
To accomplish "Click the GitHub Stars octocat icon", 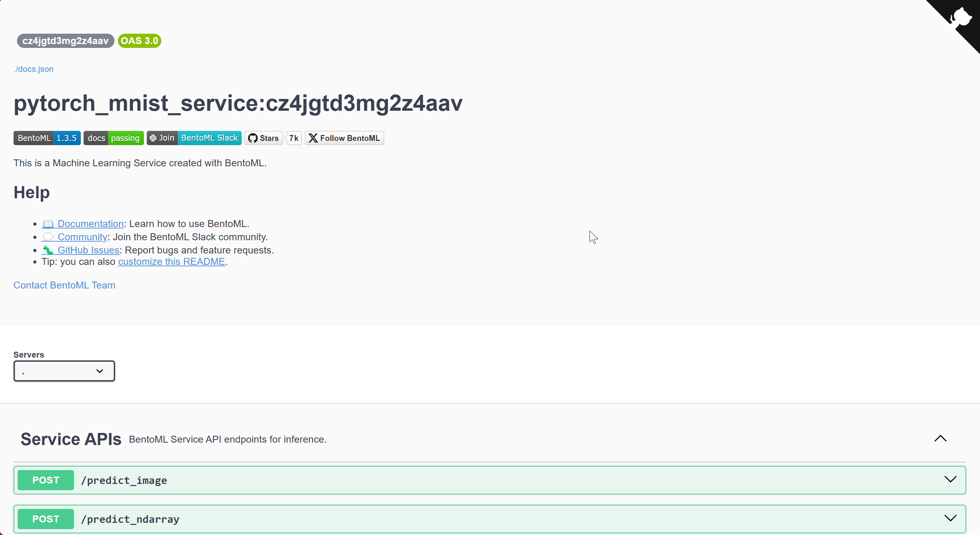I will [x=252, y=138].
